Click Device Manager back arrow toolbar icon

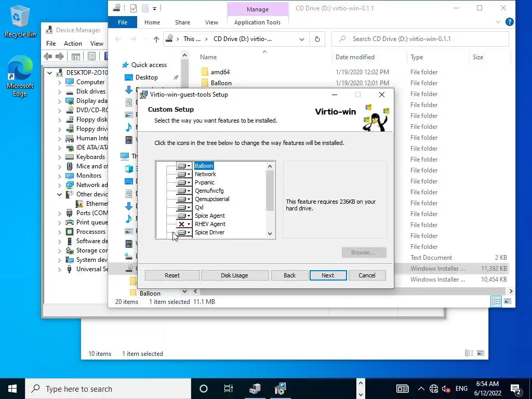pyautogui.click(x=48, y=56)
